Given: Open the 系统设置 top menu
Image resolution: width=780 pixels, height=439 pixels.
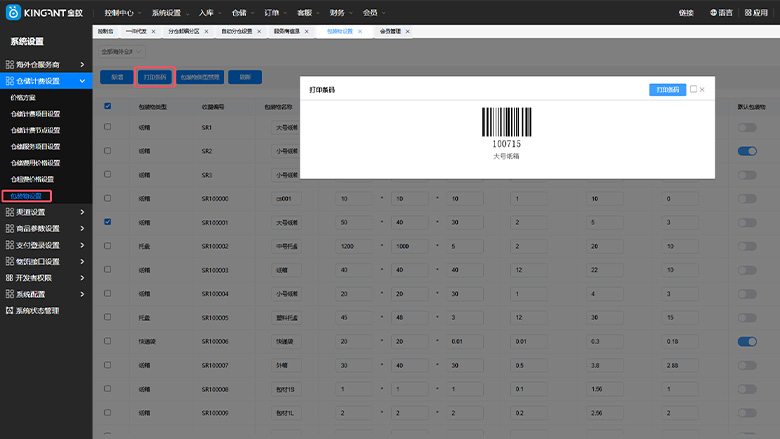Looking at the screenshot, I should (x=170, y=13).
